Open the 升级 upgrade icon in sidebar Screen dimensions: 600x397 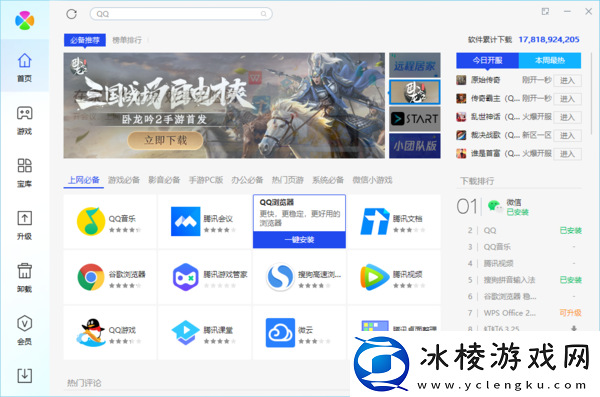pos(24,218)
